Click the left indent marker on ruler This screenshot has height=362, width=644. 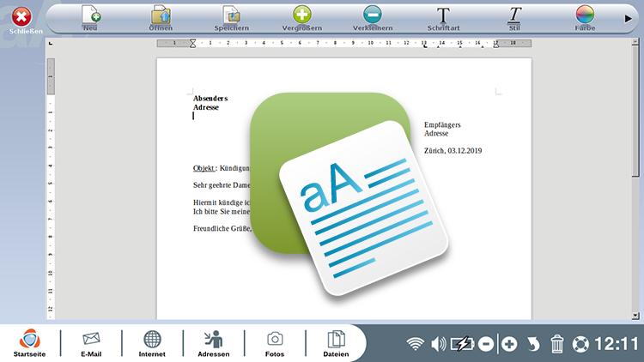(192, 43)
